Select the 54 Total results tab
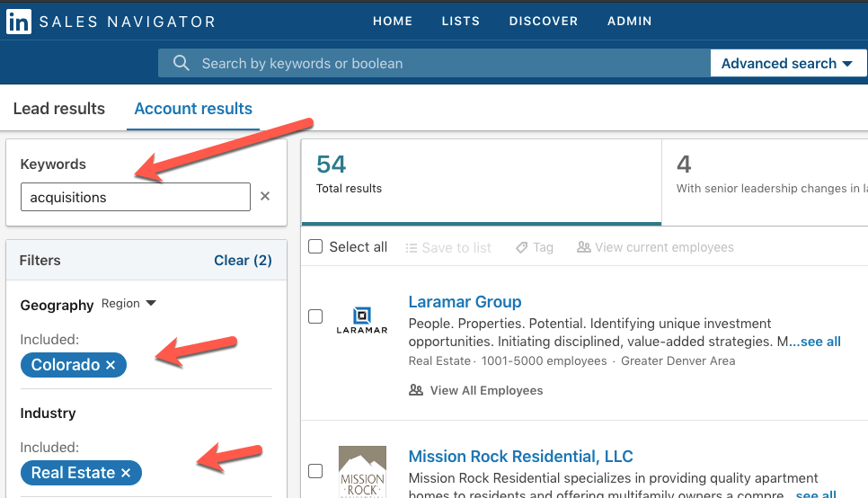This screenshot has height=498, width=868. pos(482,182)
